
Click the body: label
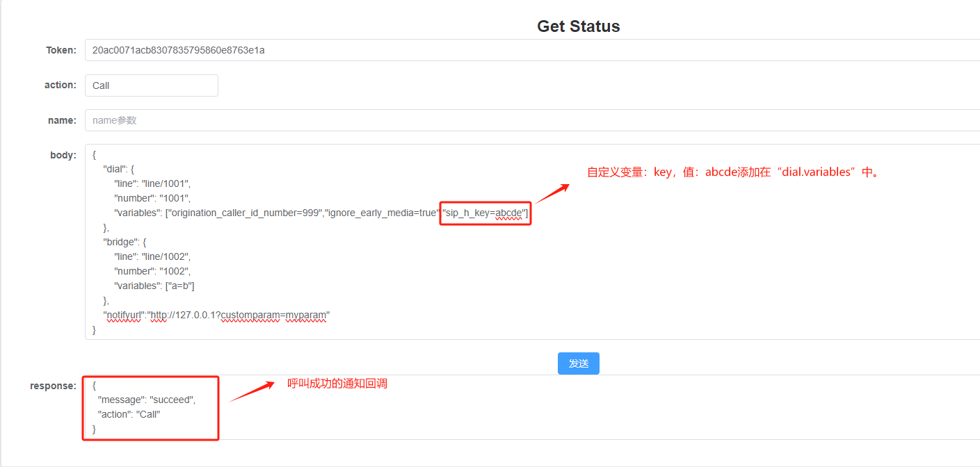(x=63, y=155)
